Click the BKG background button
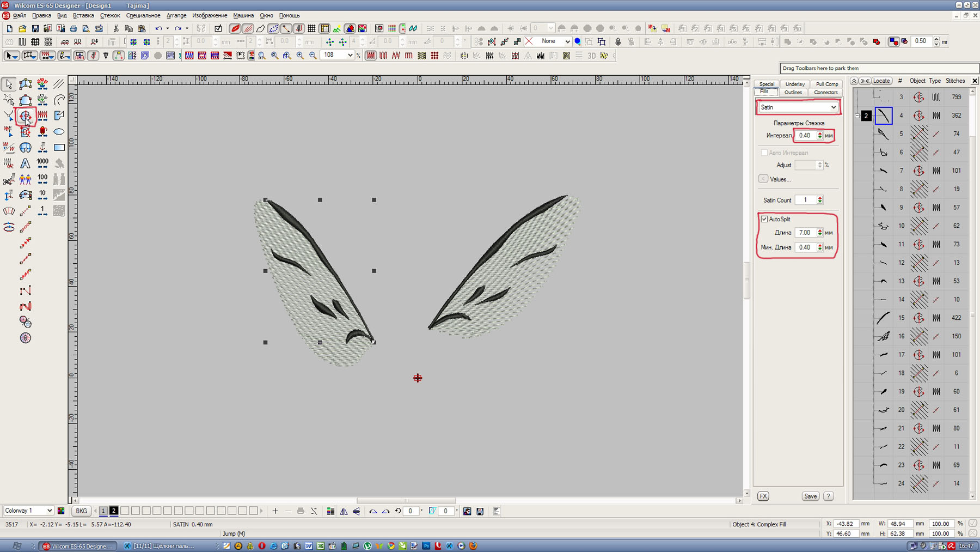 (81, 511)
